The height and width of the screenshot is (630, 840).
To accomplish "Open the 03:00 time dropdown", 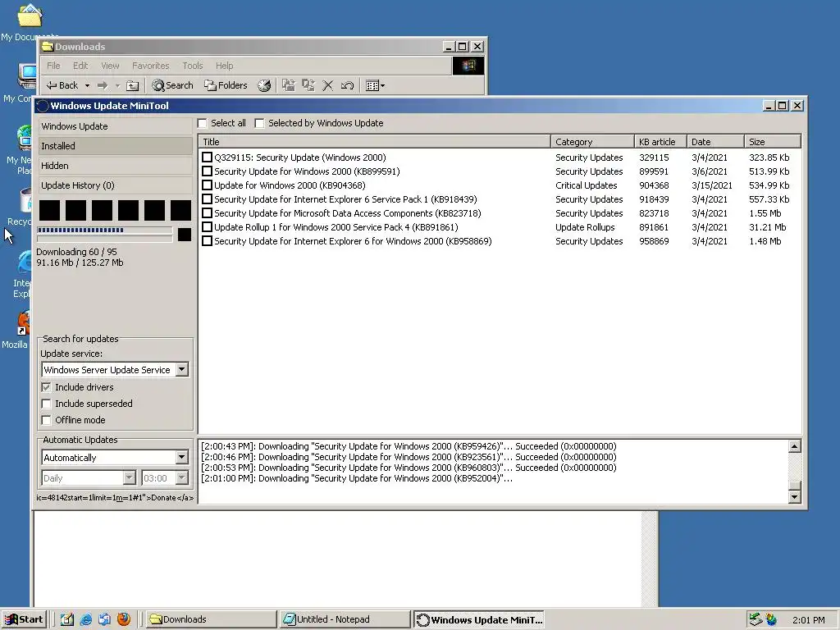I will pos(181,478).
